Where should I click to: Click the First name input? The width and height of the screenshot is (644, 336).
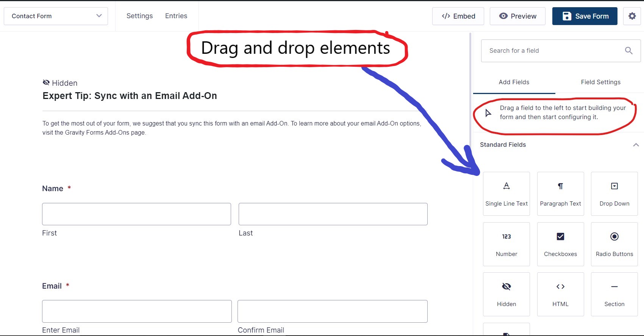point(136,214)
